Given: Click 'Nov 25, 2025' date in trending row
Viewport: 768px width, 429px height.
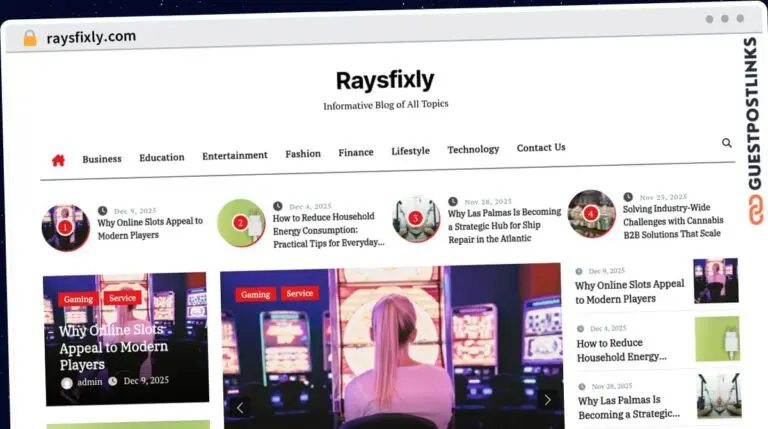Looking at the screenshot, I should (x=663, y=197).
